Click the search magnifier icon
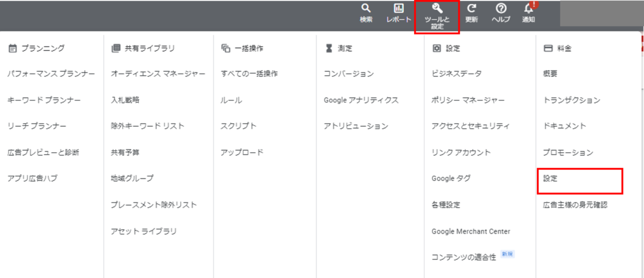The image size is (644, 278). pos(366,9)
